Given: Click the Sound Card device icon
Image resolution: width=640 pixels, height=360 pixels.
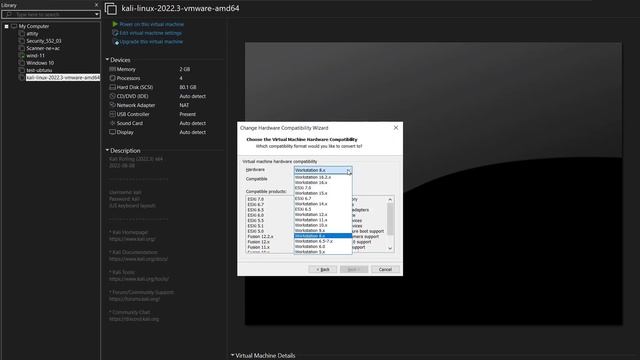Looking at the screenshot, I should tap(112, 123).
